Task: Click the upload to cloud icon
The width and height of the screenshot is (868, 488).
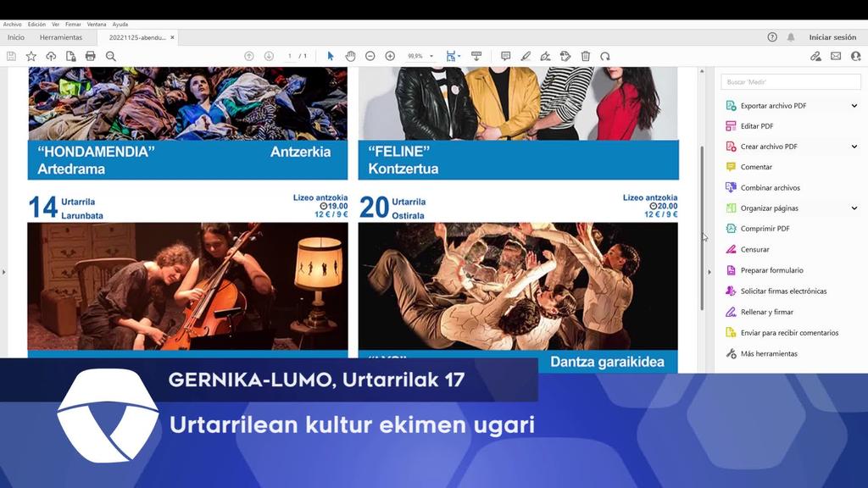Action: 51,56
